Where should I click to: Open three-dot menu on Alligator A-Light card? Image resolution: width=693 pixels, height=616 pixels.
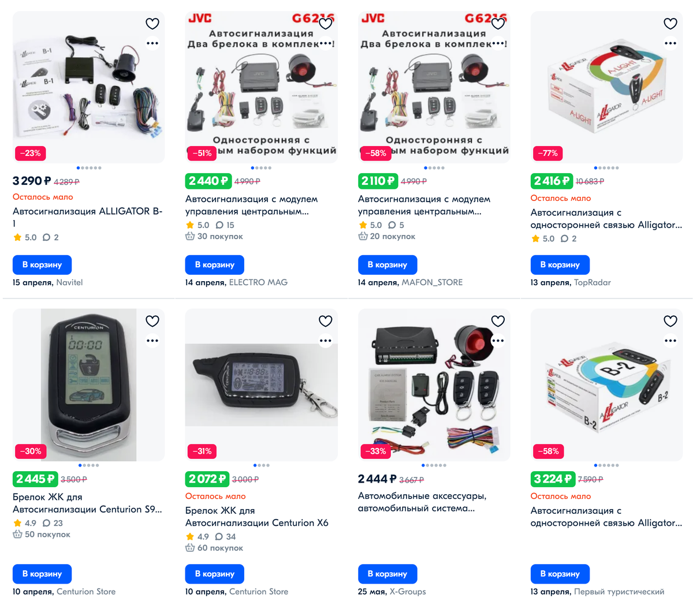pyautogui.click(x=670, y=43)
